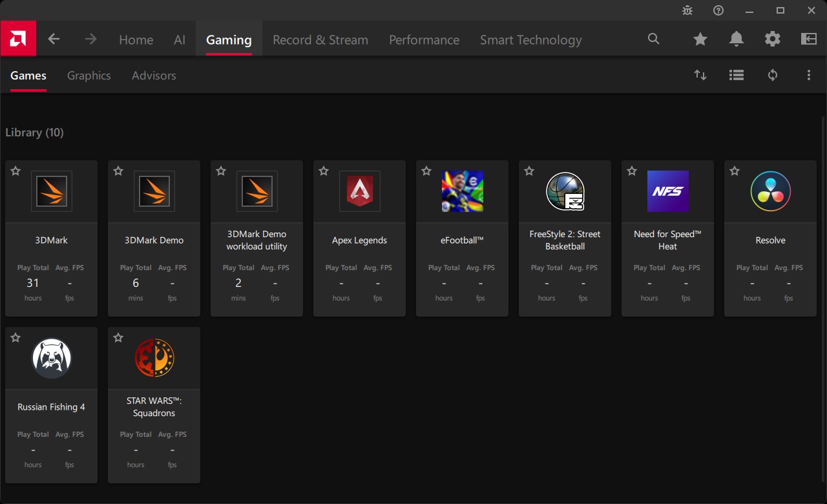Favorite 3DMark with its star
Screen dimensions: 827x504
coord(16,171)
